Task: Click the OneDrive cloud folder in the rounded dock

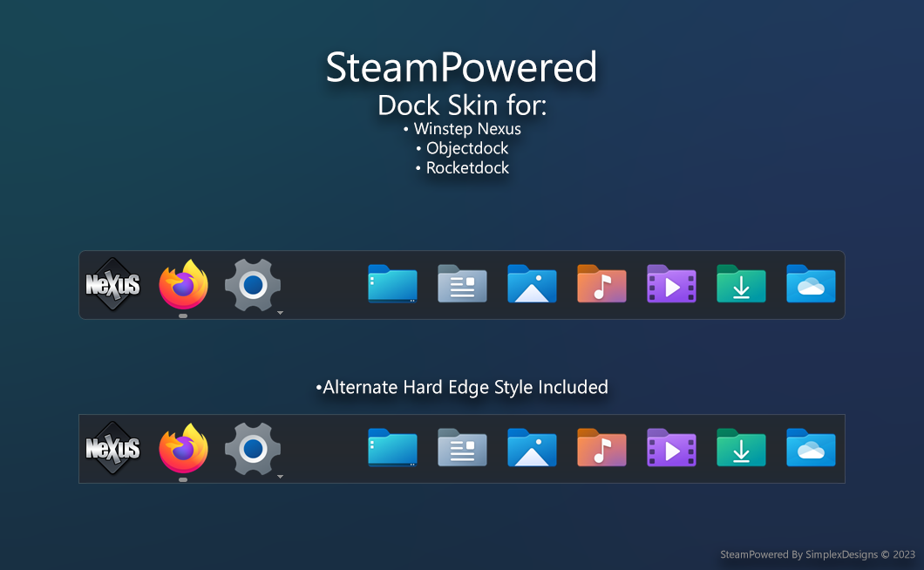Action: click(811, 284)
